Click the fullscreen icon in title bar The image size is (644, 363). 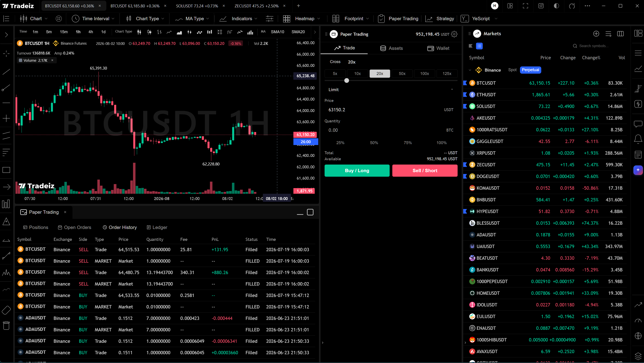point(526,6)
